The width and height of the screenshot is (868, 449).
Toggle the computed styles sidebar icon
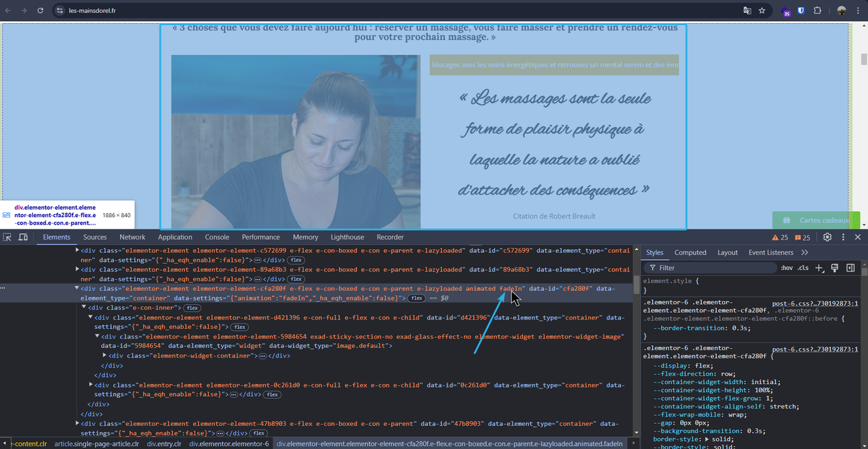(x=850, y=268)
